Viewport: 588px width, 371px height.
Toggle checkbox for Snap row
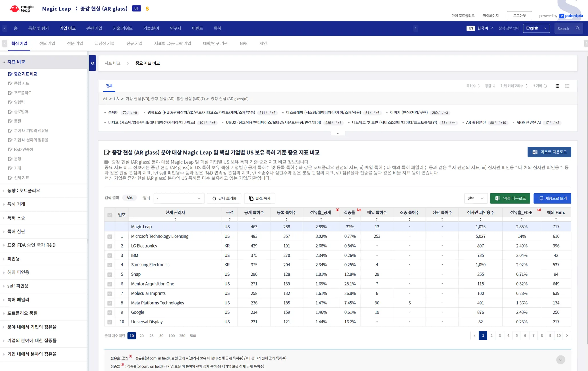click(110, 275)
